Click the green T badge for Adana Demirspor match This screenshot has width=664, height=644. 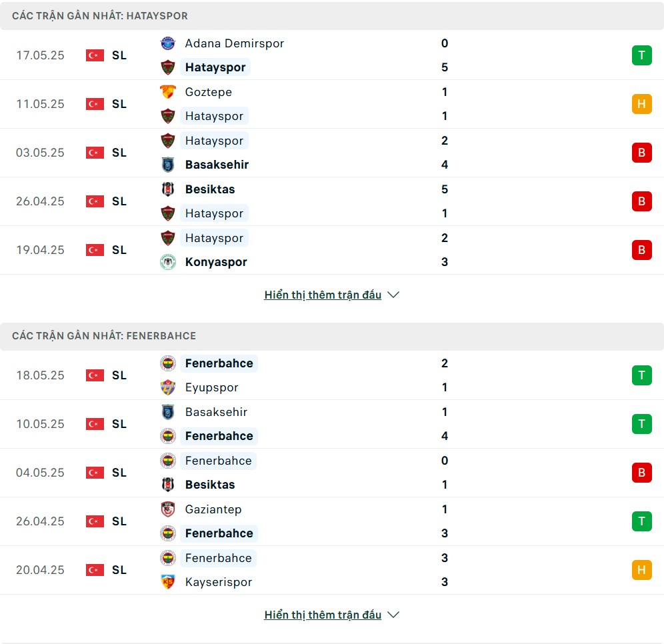641,55
